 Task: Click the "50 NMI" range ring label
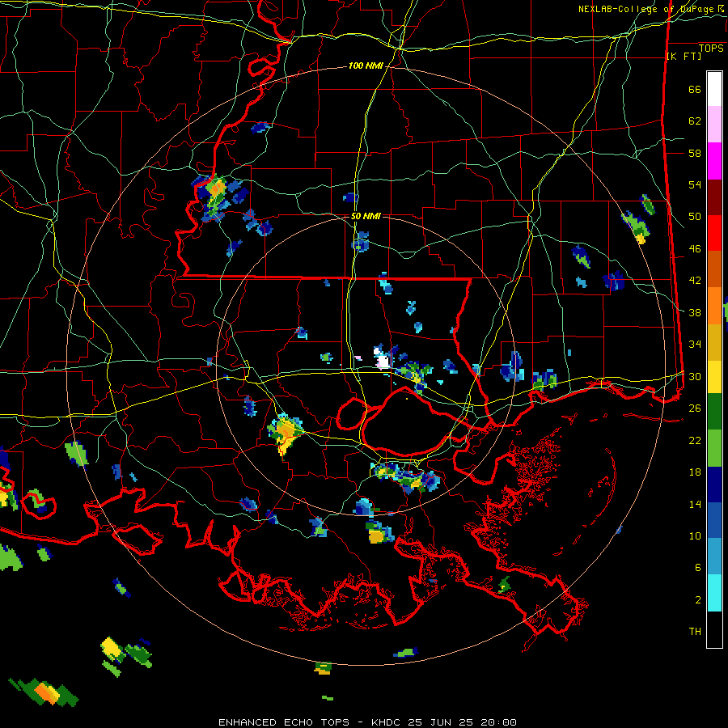tap(366, 216)
